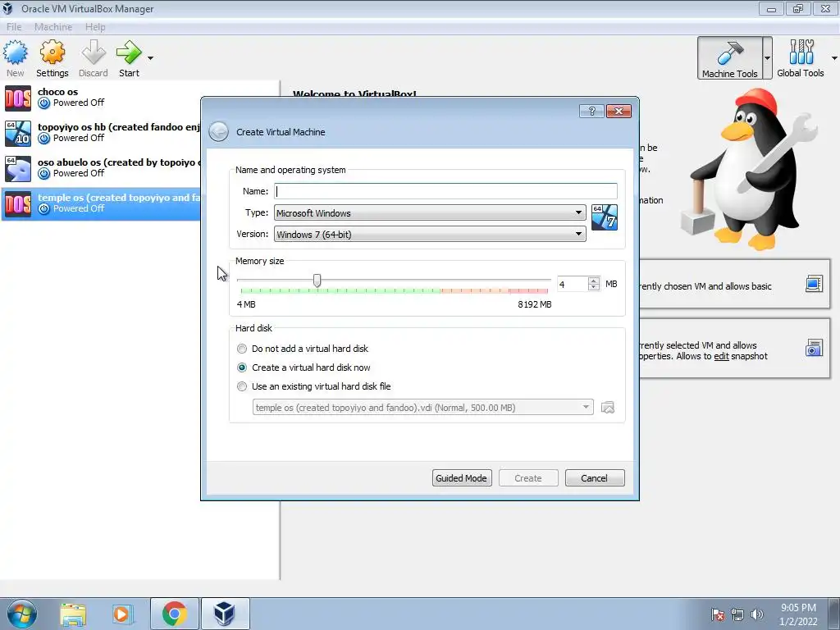The height and width of the screenshot is (630, 840).
Task: Open Windows Explorer taskbar icon
Action: (73, 614)
